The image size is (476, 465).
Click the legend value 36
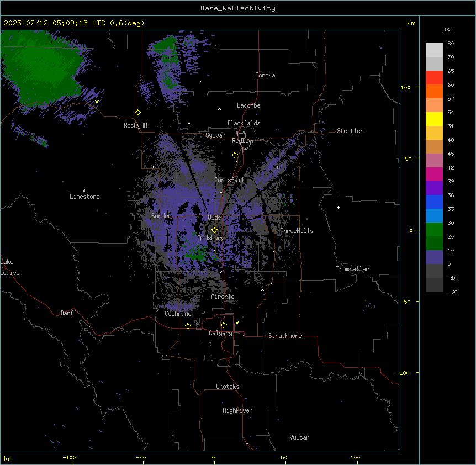click(451, 195)
